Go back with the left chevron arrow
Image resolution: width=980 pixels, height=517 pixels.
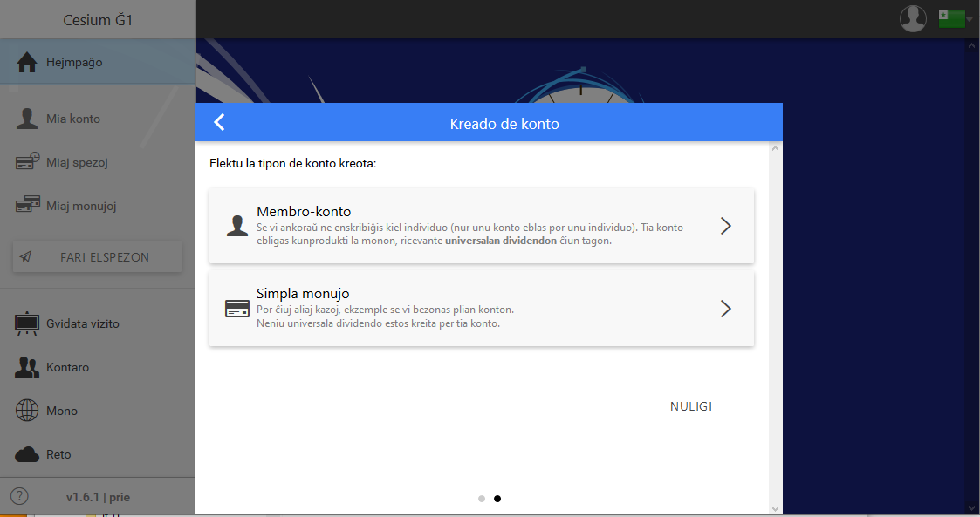(219, 122)
